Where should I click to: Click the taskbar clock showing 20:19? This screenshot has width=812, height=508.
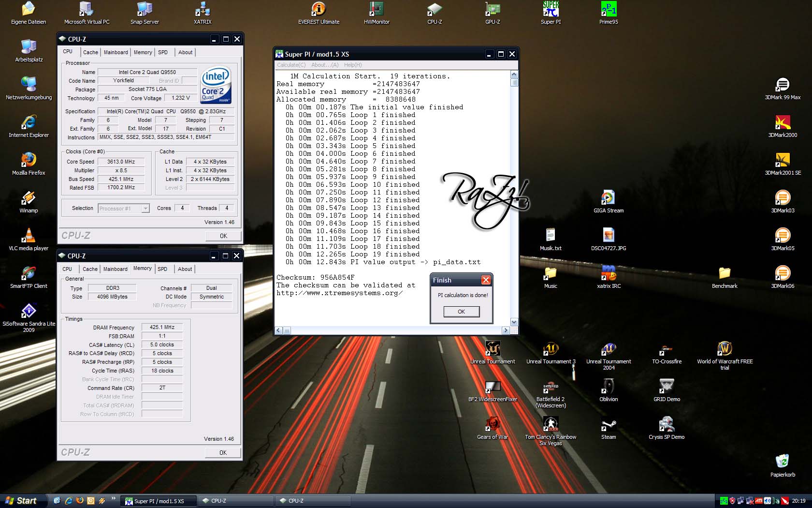tap(798, 501)
